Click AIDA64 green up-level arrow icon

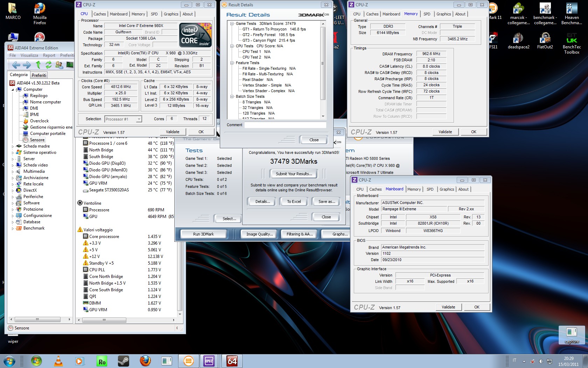click(x=38, y=65)
